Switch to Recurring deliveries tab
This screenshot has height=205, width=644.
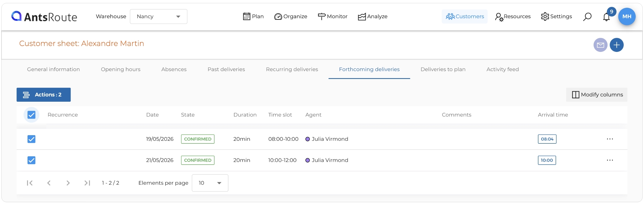point(292,69)
